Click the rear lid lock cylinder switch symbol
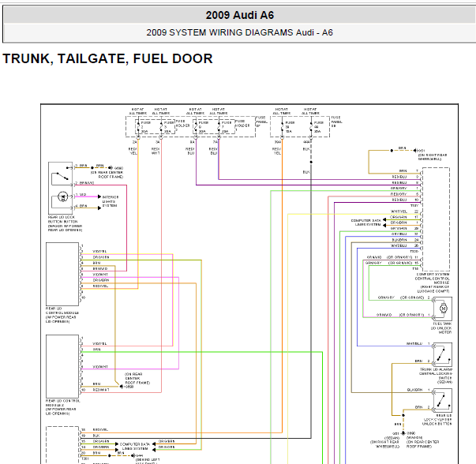The height and width of the screenshot is (464, 476). (x=442, y=400)
